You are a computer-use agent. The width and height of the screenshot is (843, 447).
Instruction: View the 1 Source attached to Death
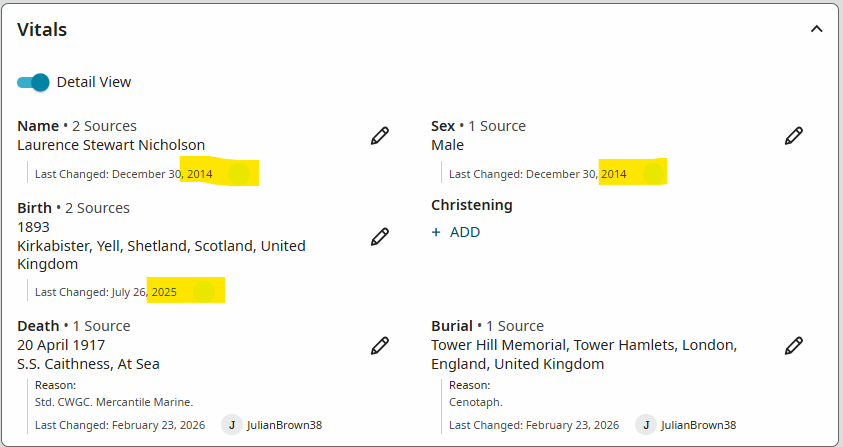[102, 326]
